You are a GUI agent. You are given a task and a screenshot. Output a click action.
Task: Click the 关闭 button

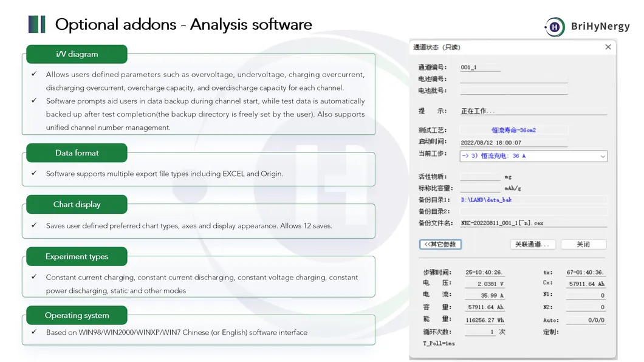[x=583, y=244]
